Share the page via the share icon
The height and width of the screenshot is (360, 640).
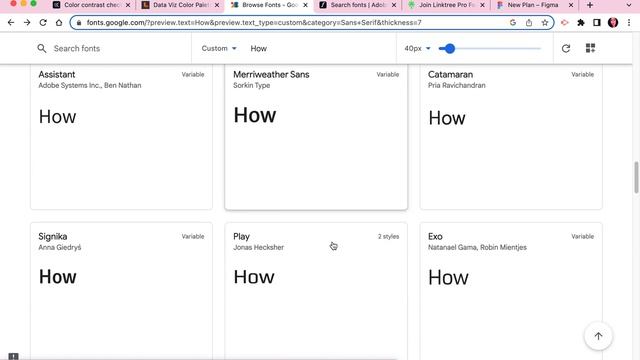[529, 22]
